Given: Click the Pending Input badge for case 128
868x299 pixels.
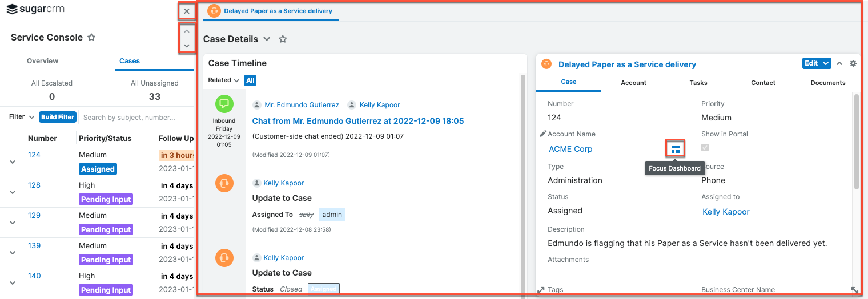Looking at the screenshot, I should (x=106, y=199).
